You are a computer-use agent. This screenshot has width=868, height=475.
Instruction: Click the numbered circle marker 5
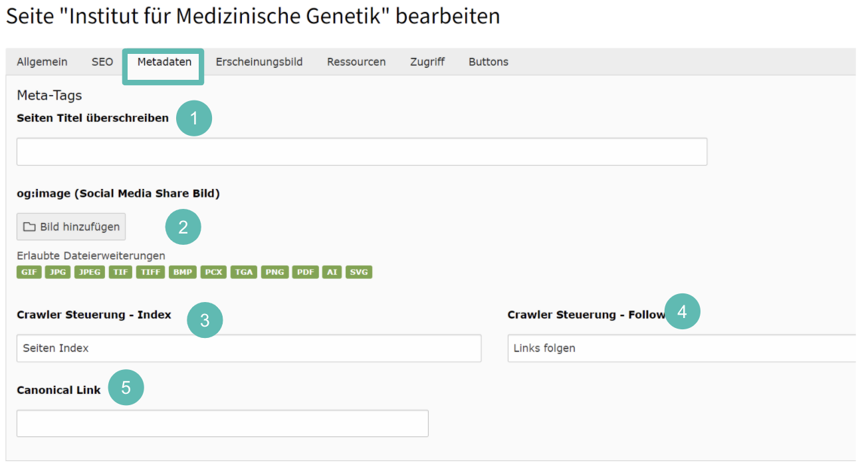(126, 388)
